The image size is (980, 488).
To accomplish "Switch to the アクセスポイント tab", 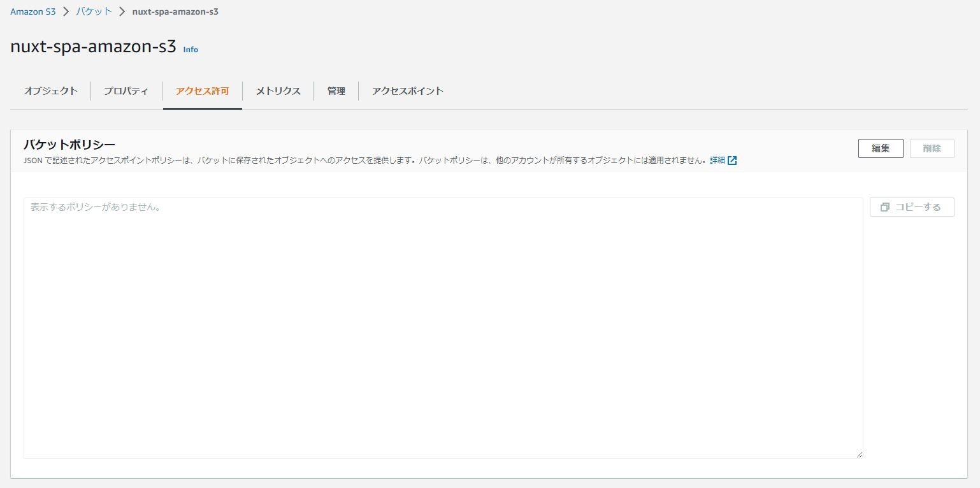I will pyautogui.click(x=407, y=90).
